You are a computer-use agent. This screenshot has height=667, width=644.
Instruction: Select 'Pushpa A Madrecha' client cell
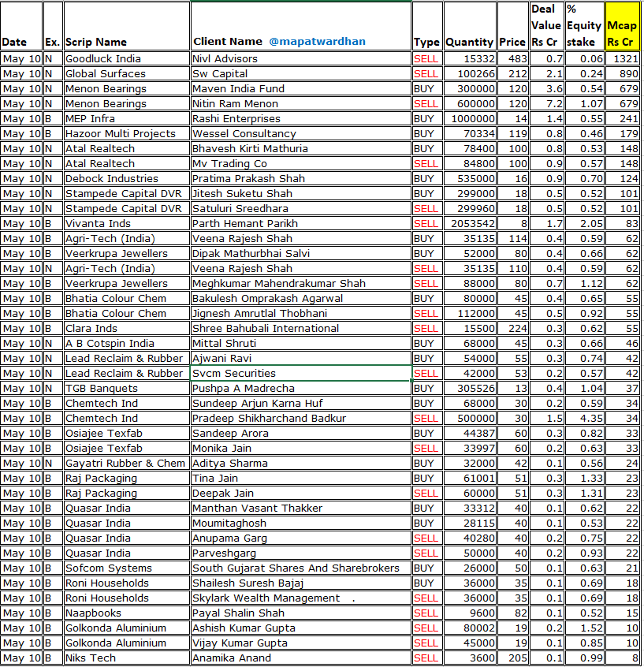(301, 389)
